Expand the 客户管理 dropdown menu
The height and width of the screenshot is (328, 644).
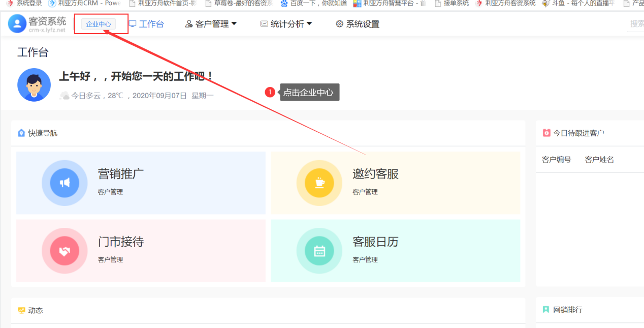point(211,24)
